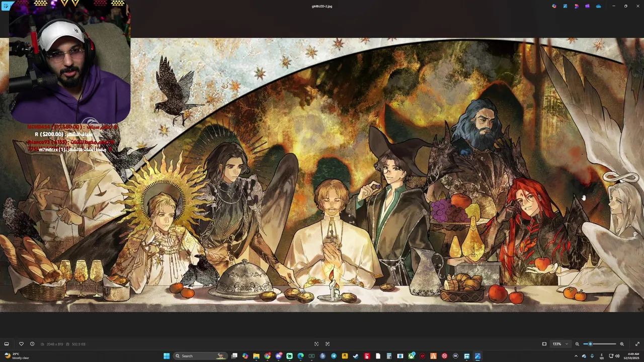The width and height of the screenshot is (644, 362).
Task: Open the Edit image icon in title bar
Action: coord(565,6)
